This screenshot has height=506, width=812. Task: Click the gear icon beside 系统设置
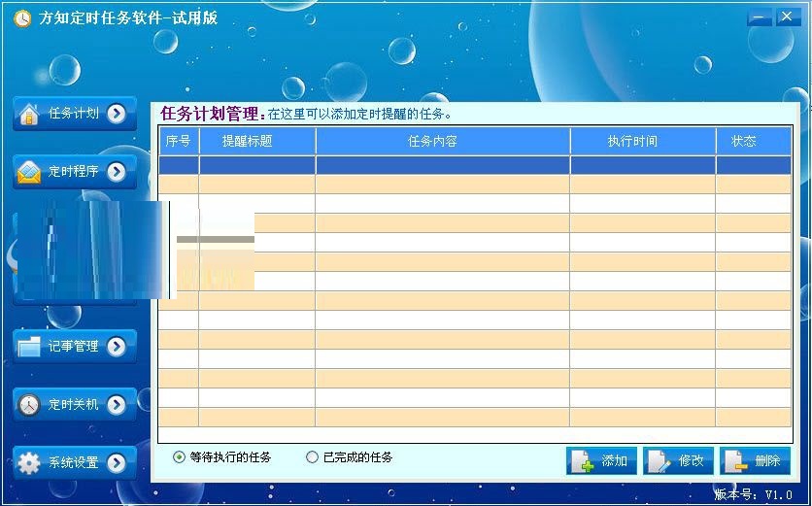(29, 463)
